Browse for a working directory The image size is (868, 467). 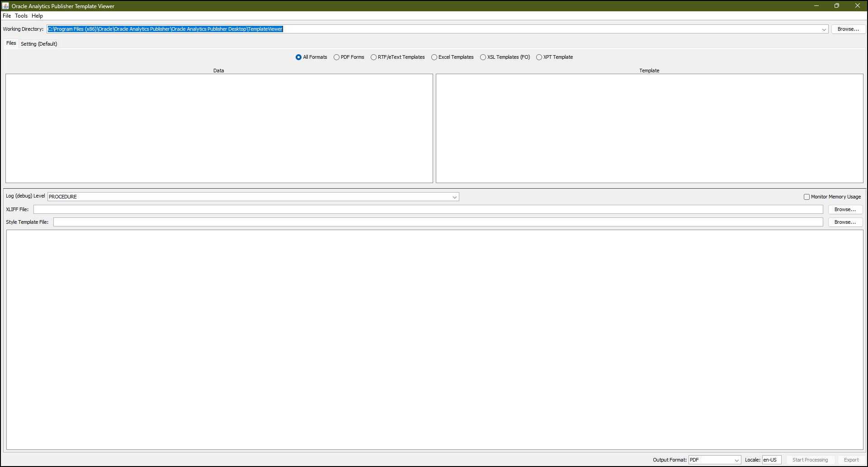[848, 29]
